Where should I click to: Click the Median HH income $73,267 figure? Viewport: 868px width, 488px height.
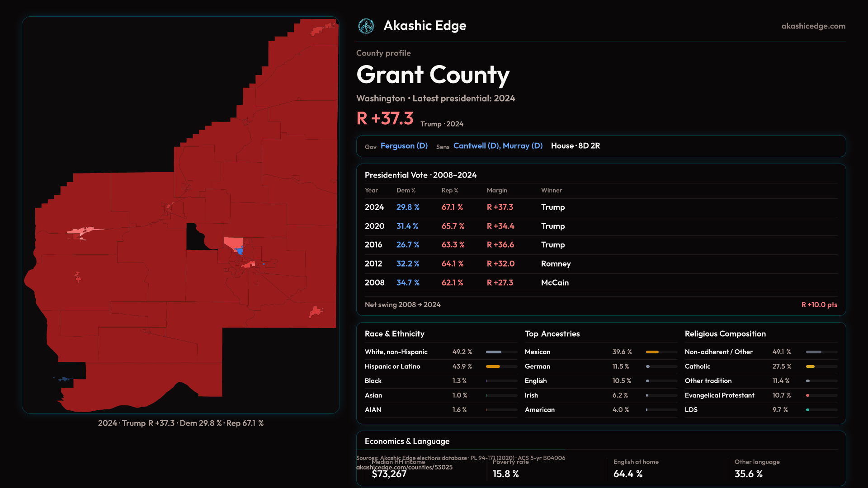tap(389, 474)
